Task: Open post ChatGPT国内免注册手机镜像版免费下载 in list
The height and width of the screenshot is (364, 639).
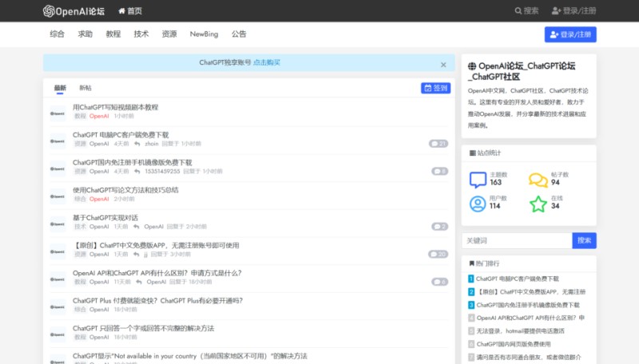Action: 132,163
